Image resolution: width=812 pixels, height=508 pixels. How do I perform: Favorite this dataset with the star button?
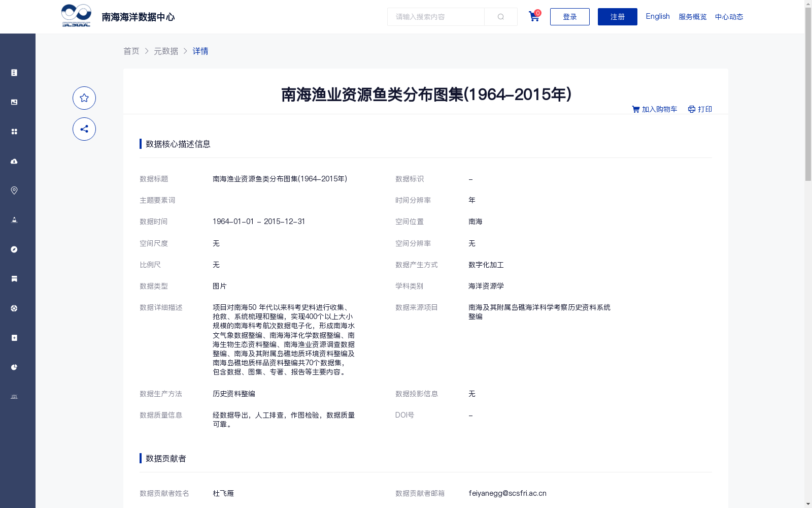84,98
